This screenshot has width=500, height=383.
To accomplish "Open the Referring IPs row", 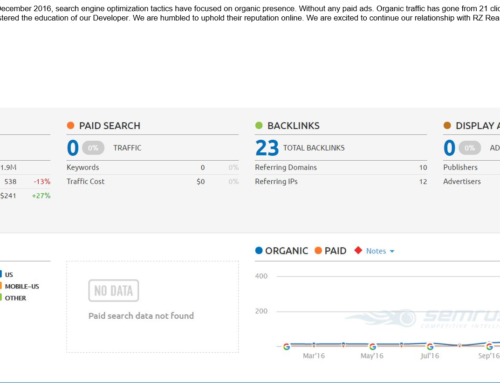I will 341,181.
